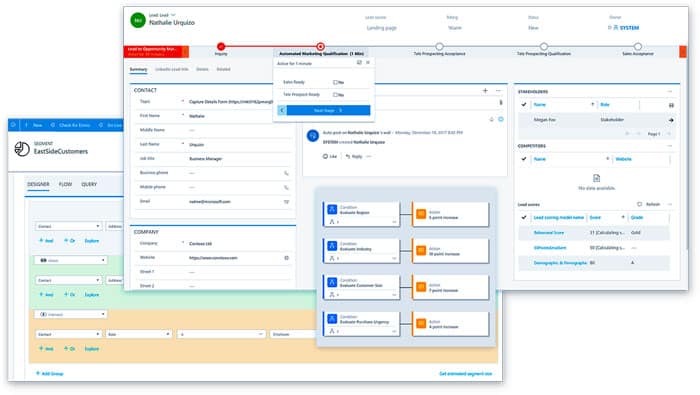The height and width of the screenshot is (395, 700).
Task: Click the orange 4 point increase action icon
Action: (421, 323)
